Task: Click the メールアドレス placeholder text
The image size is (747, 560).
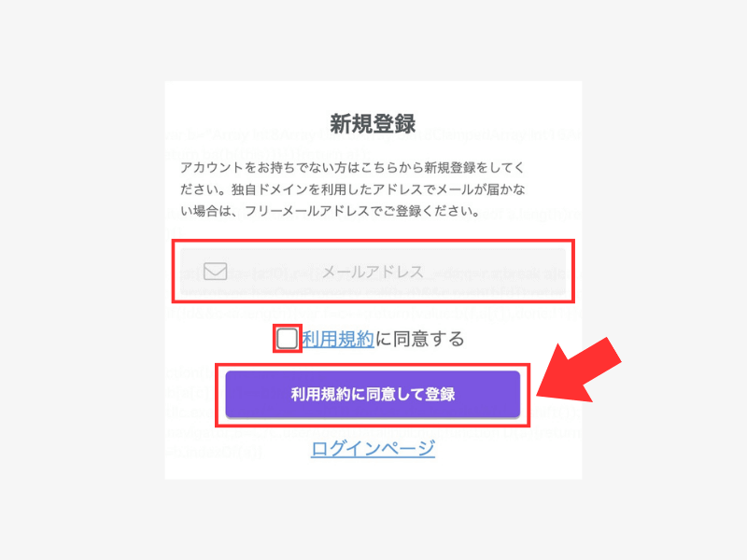Action: (x=373, y=272)
